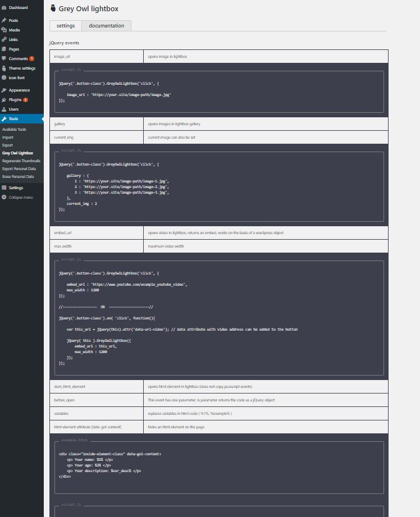Click the variables table cell
Viewport: 420px width, 517px height.
click(x=97, y=414)
